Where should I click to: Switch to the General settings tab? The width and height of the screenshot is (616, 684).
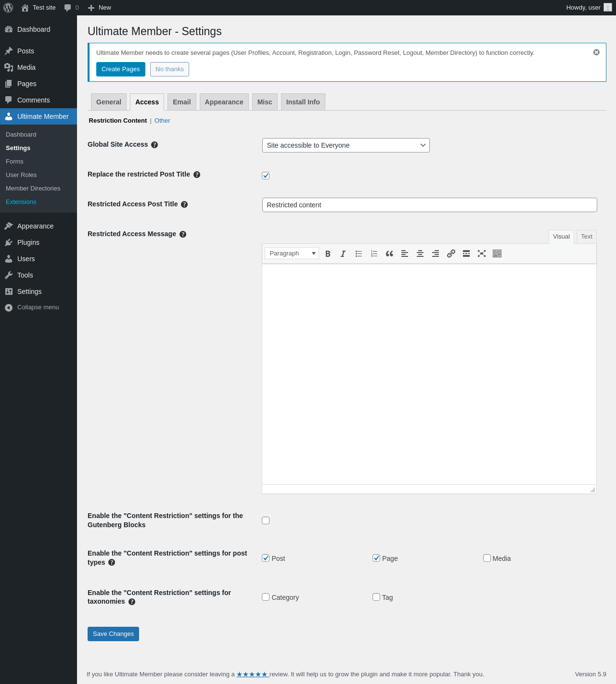[x=109, y=102]
